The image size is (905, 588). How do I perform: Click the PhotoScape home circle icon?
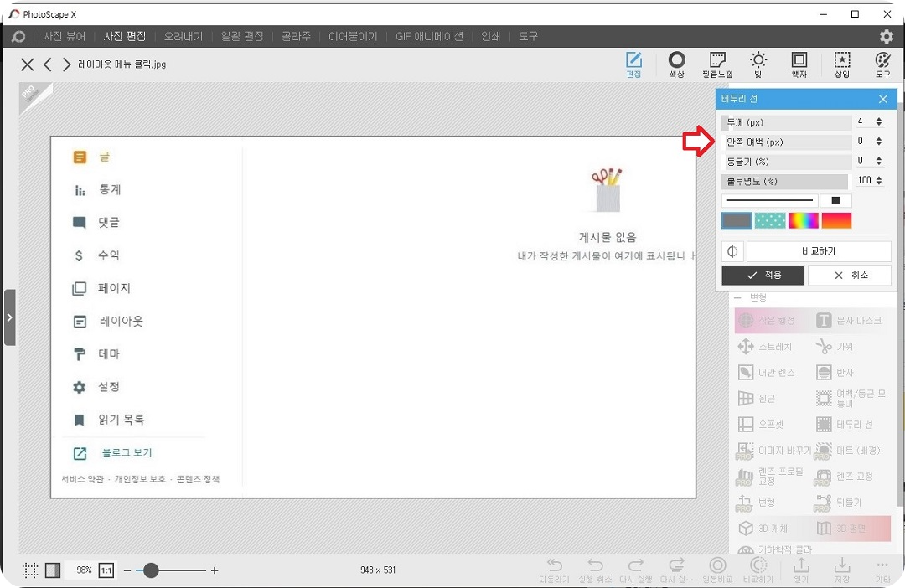[x=18, y=36]
